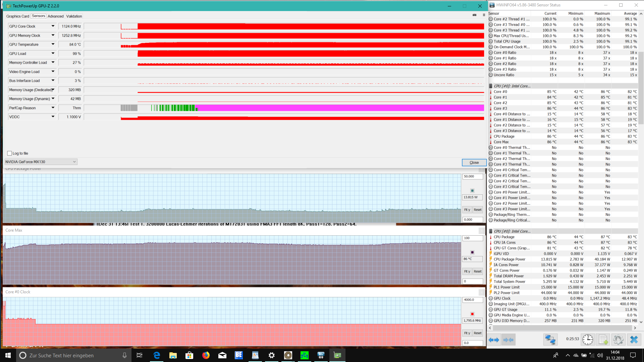Screen dimensions: 644x362
Task: Open the network monitoring icon in HWiNFO
Action: tap(550, 340)
